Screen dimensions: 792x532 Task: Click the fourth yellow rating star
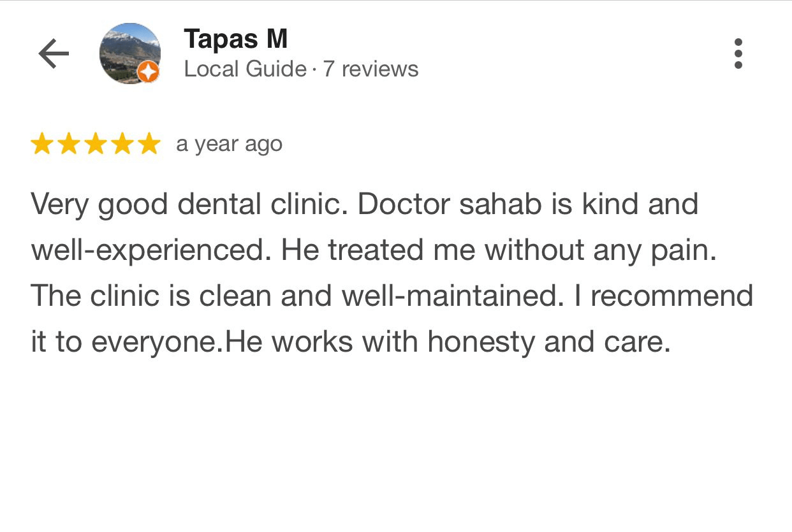(122, 144)
